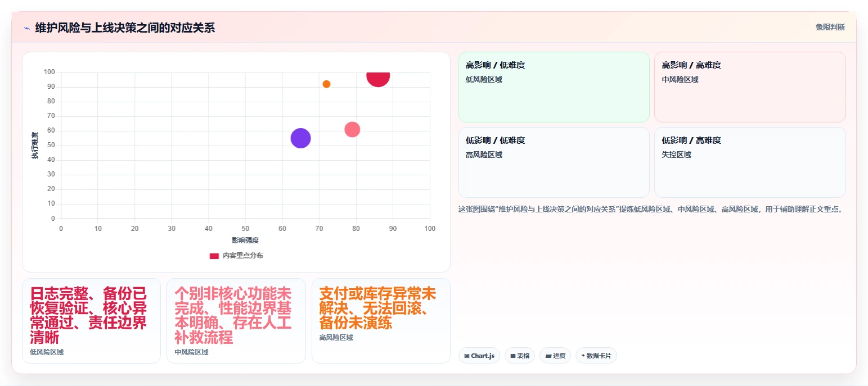Image resolution: width=868 pixels, height=386 pixels.
Task: Click the 日志完整、备份已恢复验证 data card
Action: pos(91,321)
